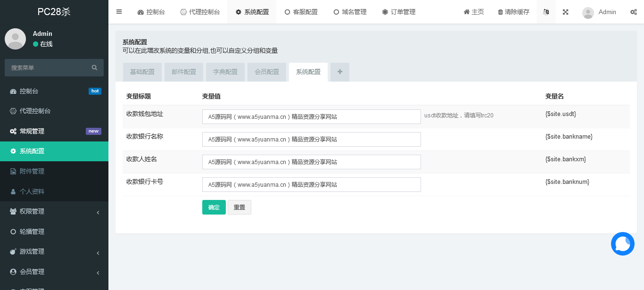Click the circle icon beside 轮播管理
The height and width of the screenshot is (290, 644).
tap(13, 232)
